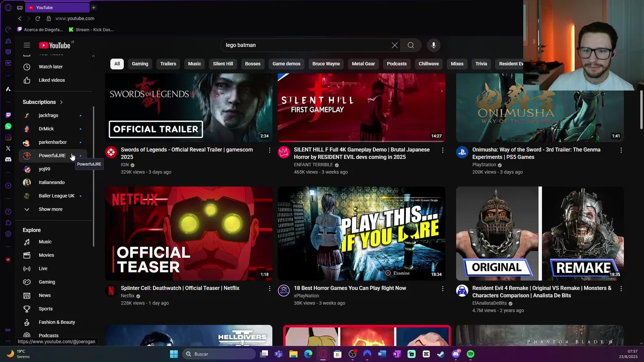The image size is (644, 362).
Task: Click the magnifier search button
Action: pos(411,45)
